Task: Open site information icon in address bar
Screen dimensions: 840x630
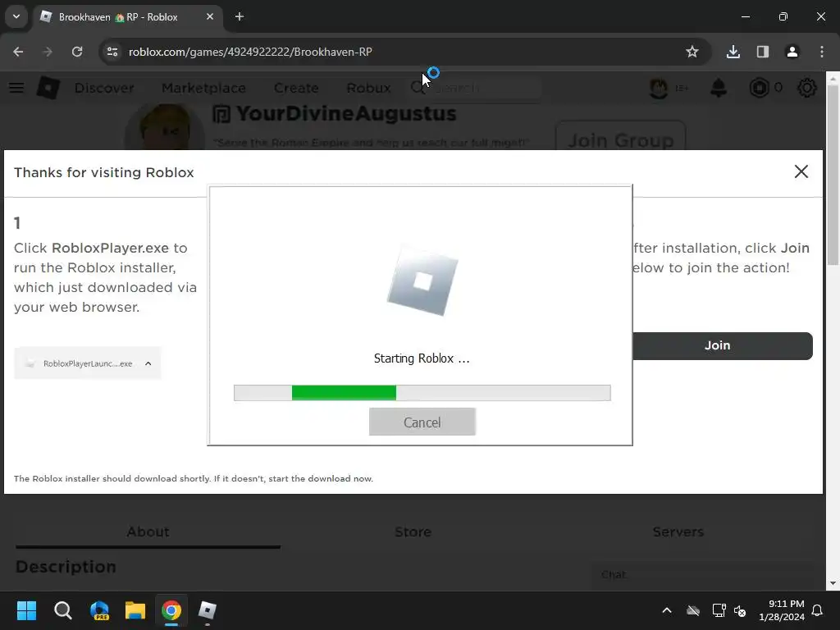Action: point(112,52)
